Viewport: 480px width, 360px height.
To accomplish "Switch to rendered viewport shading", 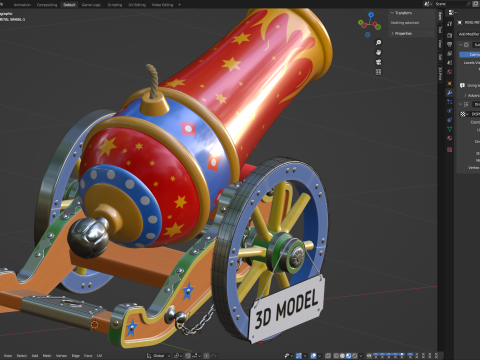I will click(x=355, y=356).
